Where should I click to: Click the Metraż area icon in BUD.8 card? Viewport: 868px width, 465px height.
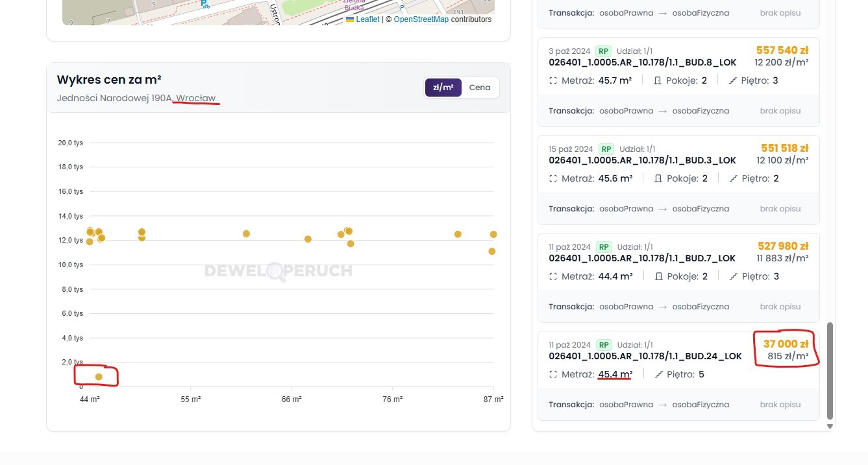pyautogui.click(x=553, y=80)
